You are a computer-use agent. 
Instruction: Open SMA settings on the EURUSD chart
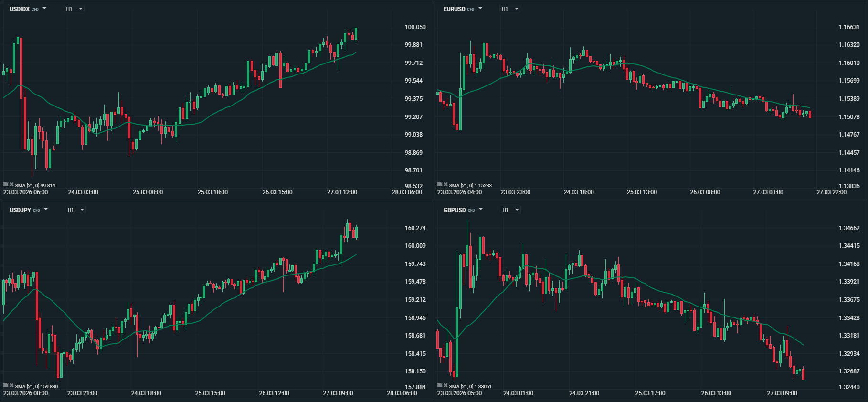coord(440,184)
